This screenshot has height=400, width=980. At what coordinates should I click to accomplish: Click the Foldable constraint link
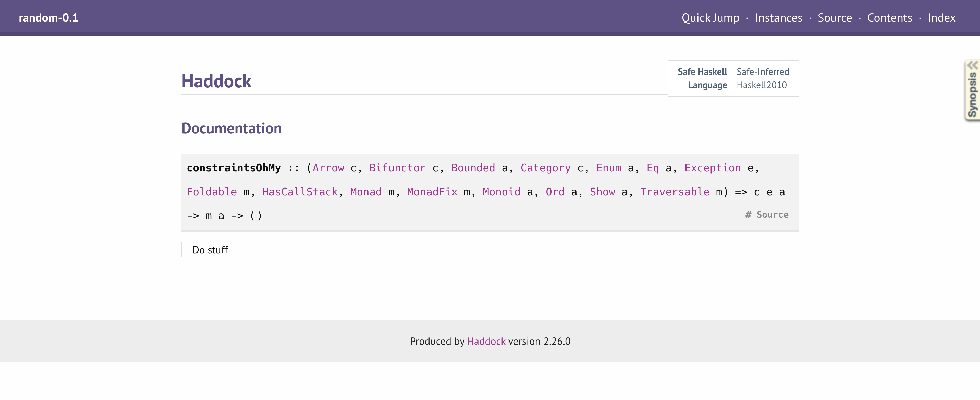point(212,192)
